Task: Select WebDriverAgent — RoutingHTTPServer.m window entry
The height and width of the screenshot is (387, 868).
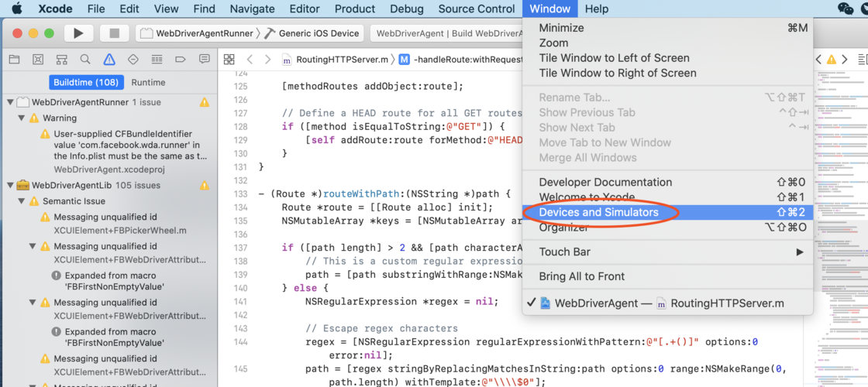Action: pyautogui.click(x=667, y=303)
